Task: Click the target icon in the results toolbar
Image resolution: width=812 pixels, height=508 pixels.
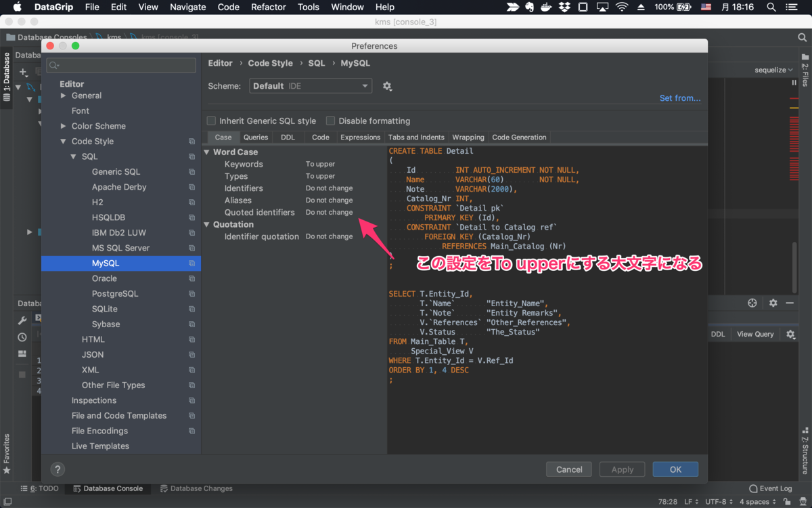Action: point(752,303)
